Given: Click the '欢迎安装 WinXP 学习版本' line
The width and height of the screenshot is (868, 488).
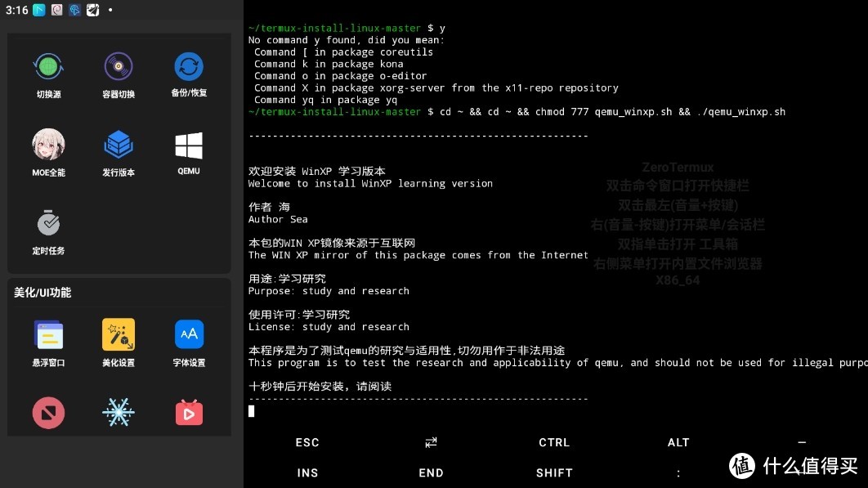Looking at the screenshot, I should [x=316, y=171].
